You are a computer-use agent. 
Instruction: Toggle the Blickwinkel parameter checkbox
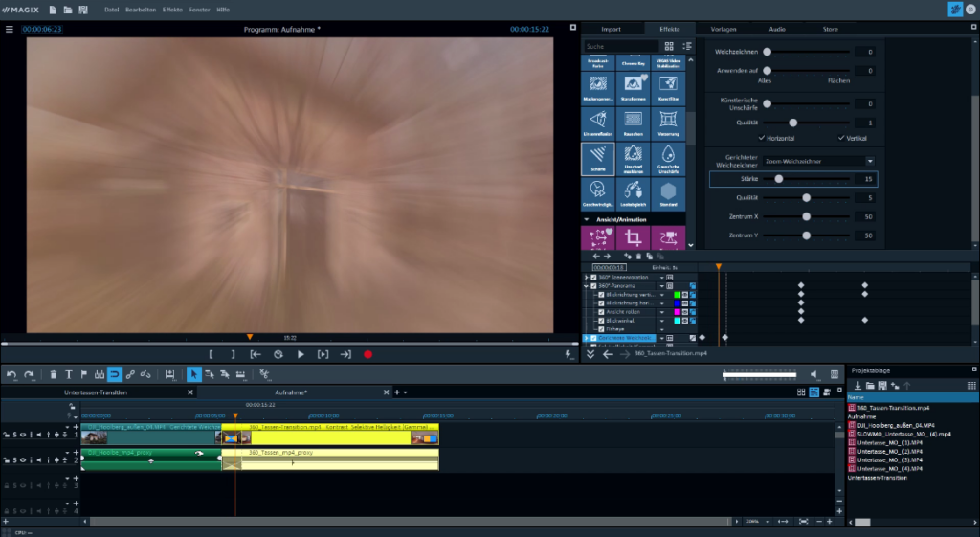[x=601, y=321]
